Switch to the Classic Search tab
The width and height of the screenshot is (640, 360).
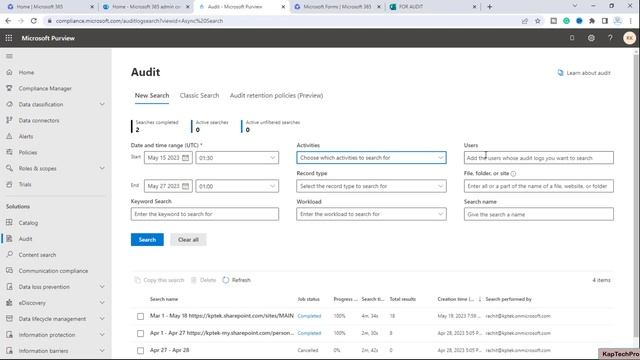pyautogui.click(x=199, y=96)
